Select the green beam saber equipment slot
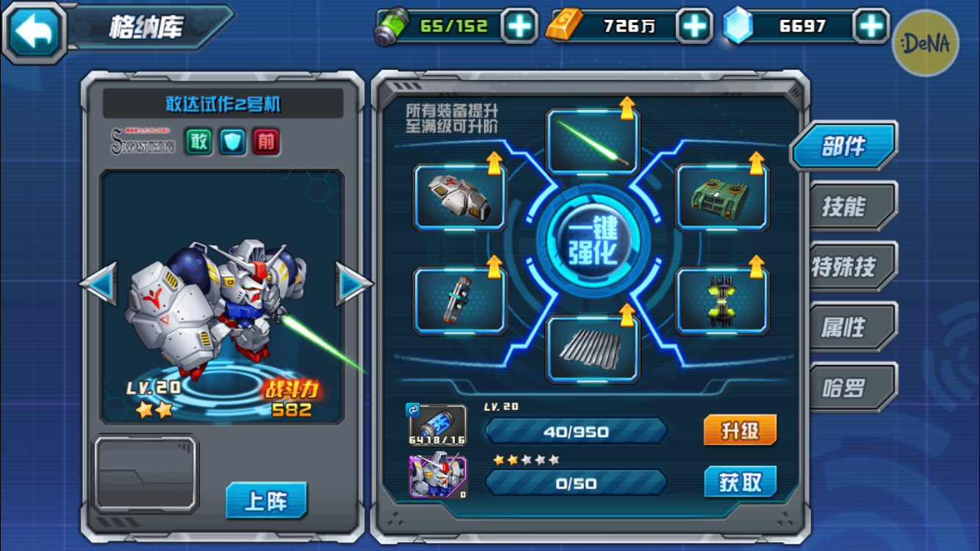Screen dimensions: 980x551 [x=593, y=141]
